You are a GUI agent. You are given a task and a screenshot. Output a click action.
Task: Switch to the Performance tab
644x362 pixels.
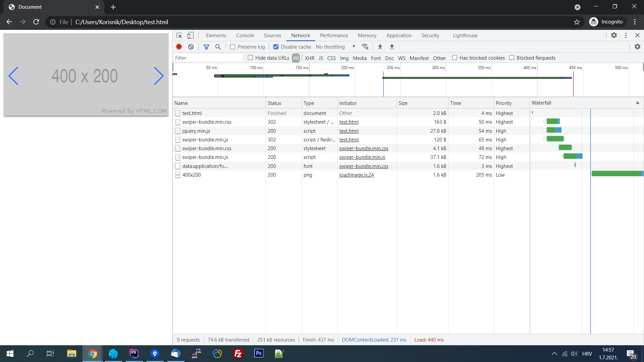(x=334, y=35)
